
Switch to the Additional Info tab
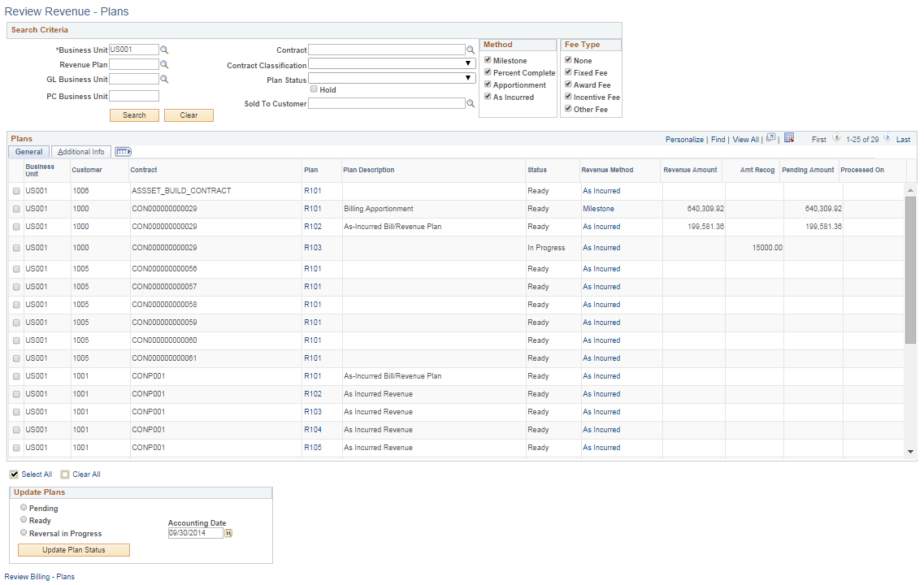(80, 151)
